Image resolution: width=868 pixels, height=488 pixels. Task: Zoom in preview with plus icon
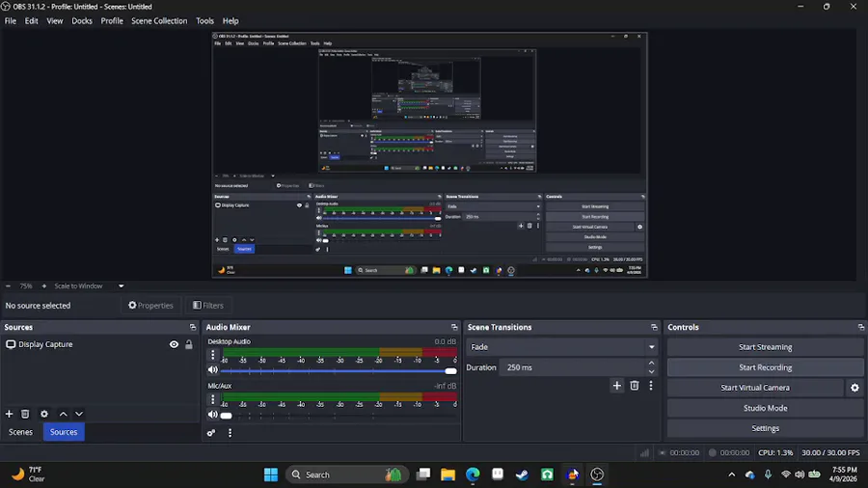coord(44,286)
